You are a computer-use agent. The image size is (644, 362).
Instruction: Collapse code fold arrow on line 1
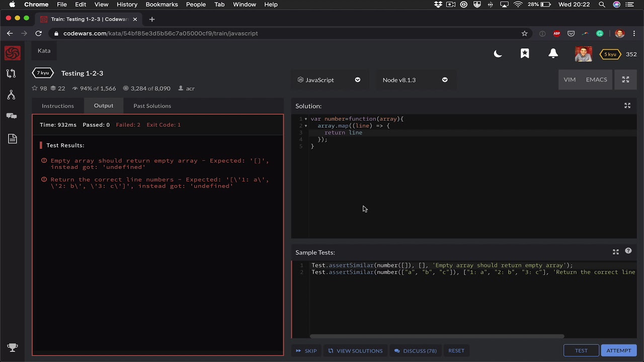306,119
